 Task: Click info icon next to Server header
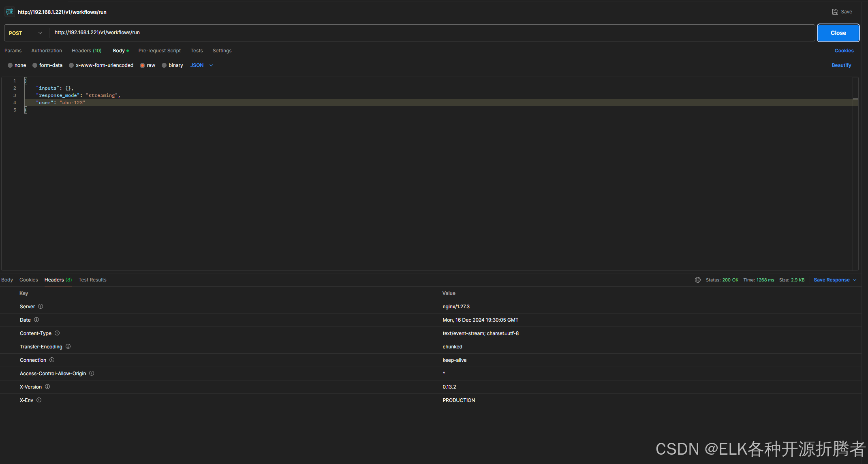[x=41, y=306]
